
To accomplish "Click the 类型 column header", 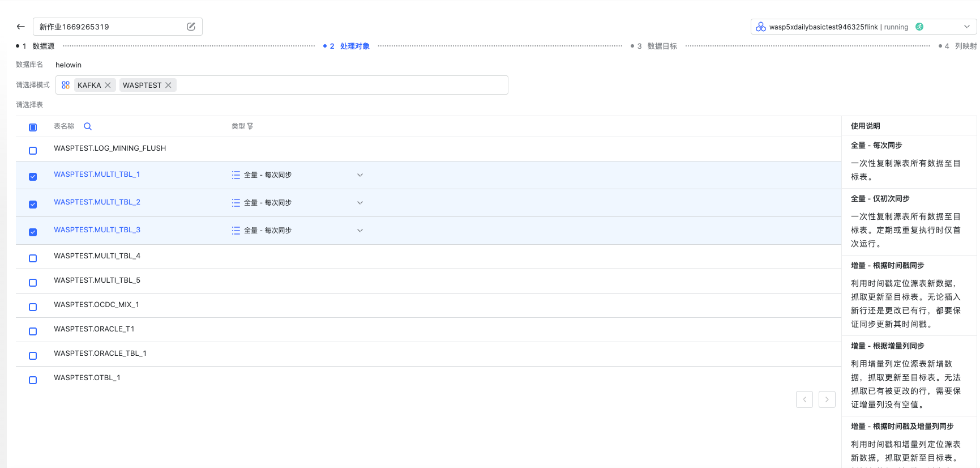I will (x=238, y=126).
